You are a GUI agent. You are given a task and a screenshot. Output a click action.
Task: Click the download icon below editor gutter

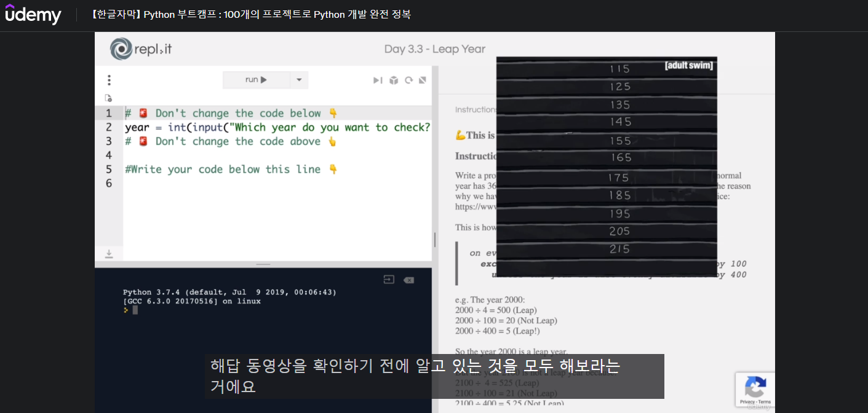click(109, 254)
